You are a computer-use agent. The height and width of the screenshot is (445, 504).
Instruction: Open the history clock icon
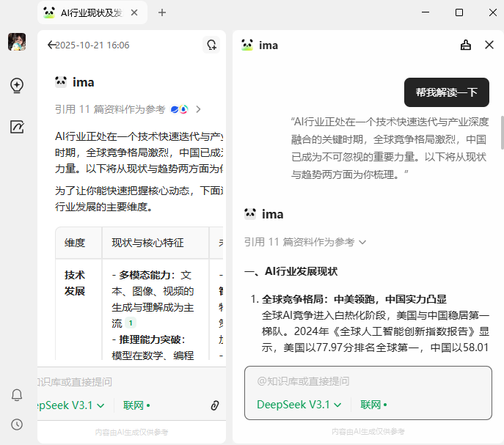[x=17, y=424]
